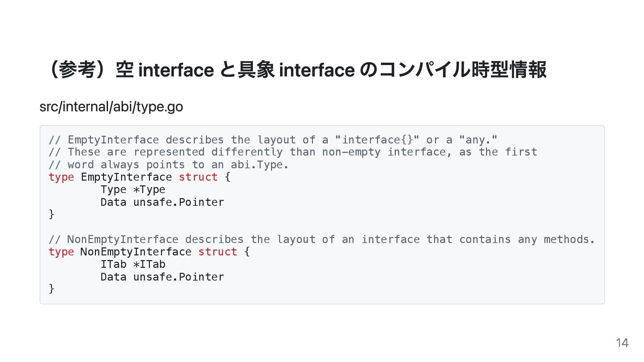The width and height of the screenshot is (644, 362).
Task: Click the comment line starting '// These are represented'
Action: [x=293, y=152]
